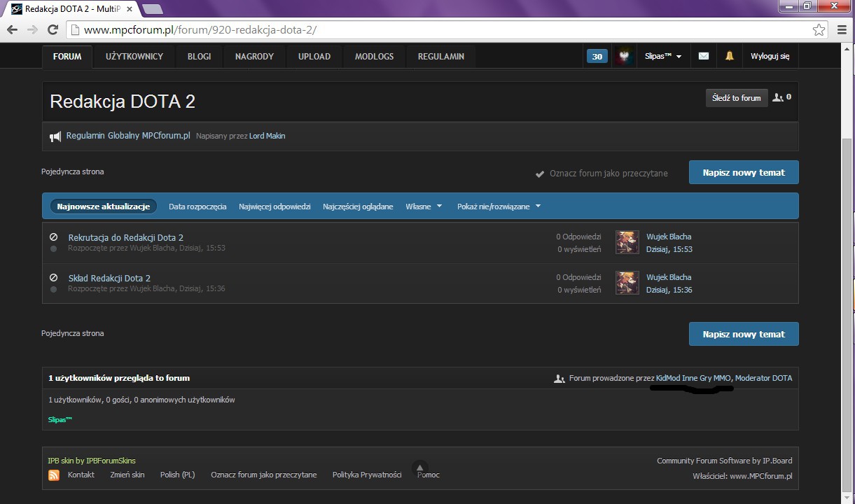This screenshot has height=504, width=855.
Task: Open the UŻYTKOWNICY navigation tab
Action: coord(134,57)
